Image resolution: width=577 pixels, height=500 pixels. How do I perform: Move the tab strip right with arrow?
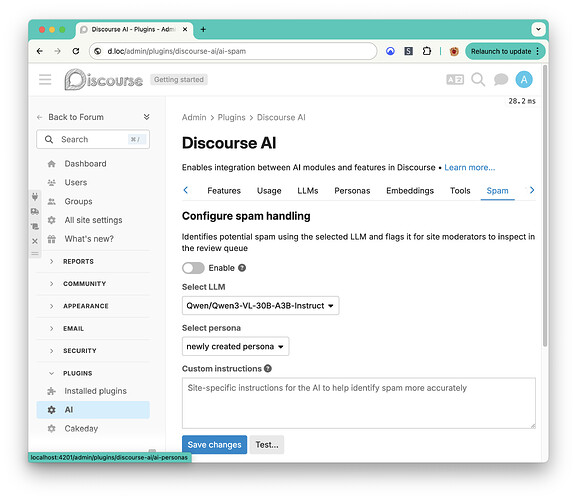pyautogui.click(x=532, y=190)
